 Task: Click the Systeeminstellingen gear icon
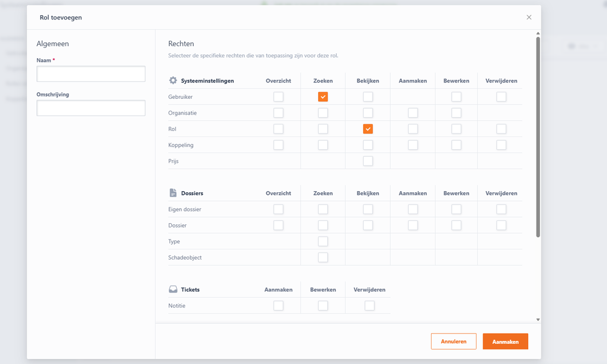click(173, 81)
